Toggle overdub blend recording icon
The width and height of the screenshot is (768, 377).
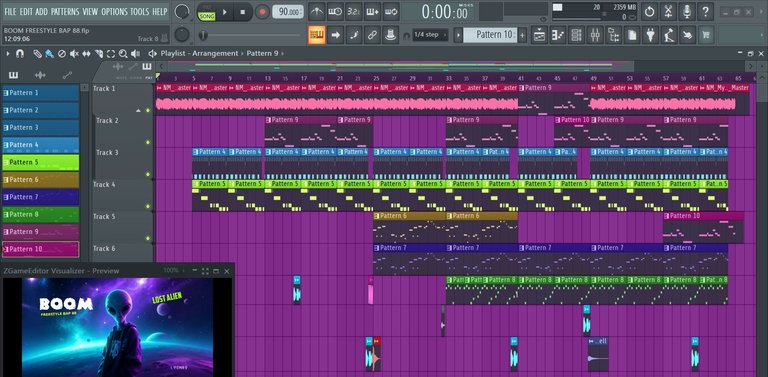372,11
